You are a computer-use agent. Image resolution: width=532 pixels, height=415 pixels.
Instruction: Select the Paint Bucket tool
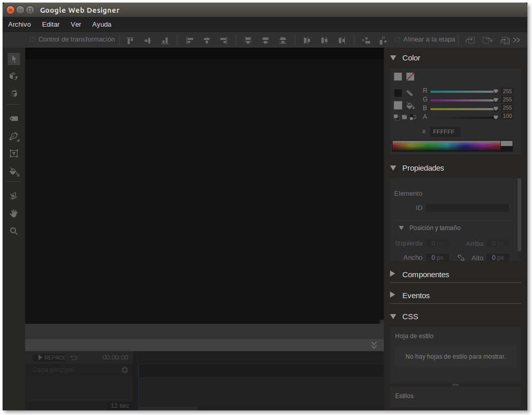coord(14,172)
